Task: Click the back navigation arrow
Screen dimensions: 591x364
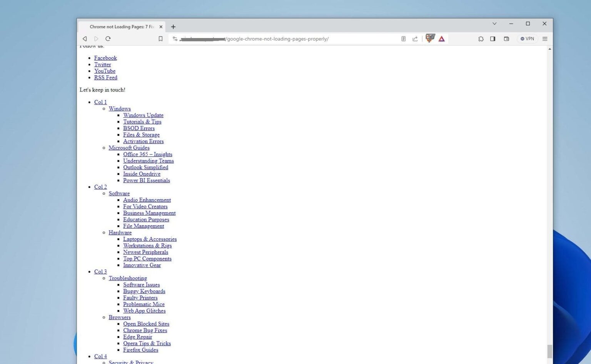Action: pos(84,38)
